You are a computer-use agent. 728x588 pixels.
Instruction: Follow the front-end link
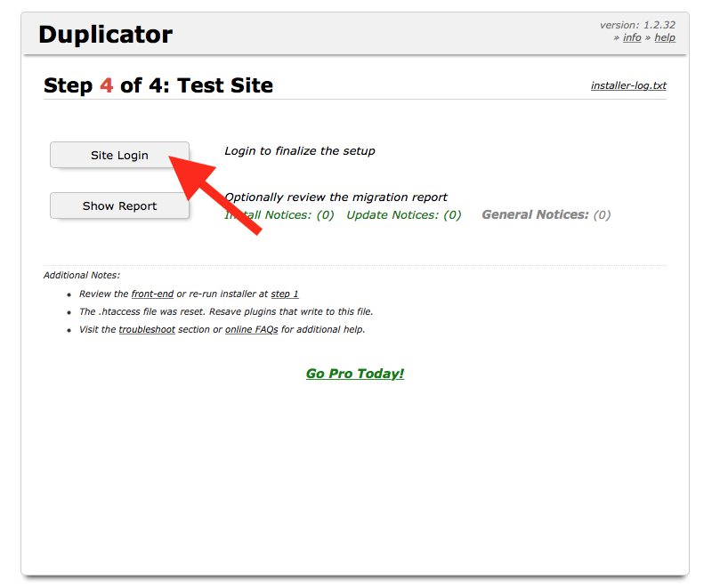pos(152,294)
